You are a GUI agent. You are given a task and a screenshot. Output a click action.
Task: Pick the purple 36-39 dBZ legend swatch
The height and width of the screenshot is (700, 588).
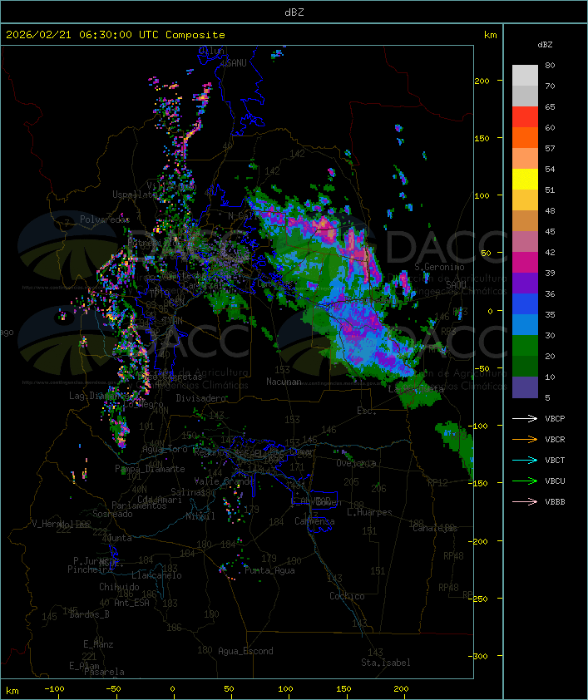click(x=525, y=283)
